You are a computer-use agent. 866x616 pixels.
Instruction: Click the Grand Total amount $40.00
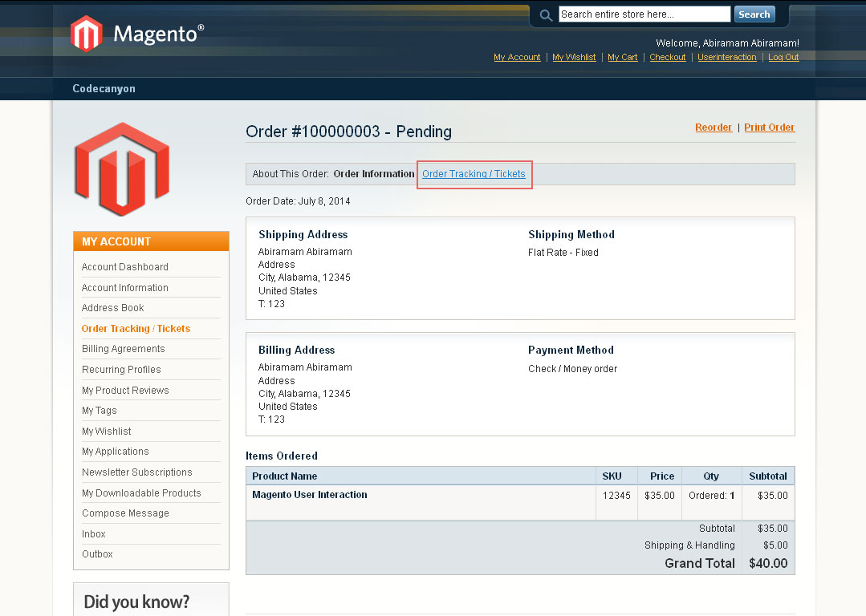768,563
